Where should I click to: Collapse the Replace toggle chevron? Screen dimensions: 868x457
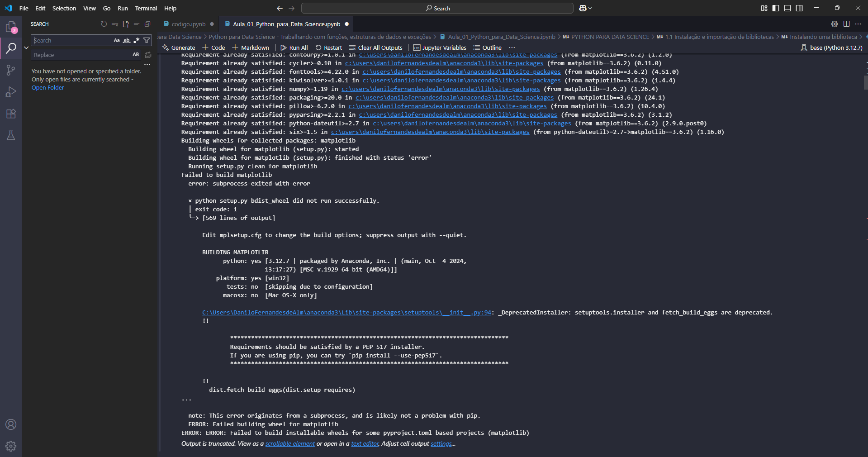26,48
